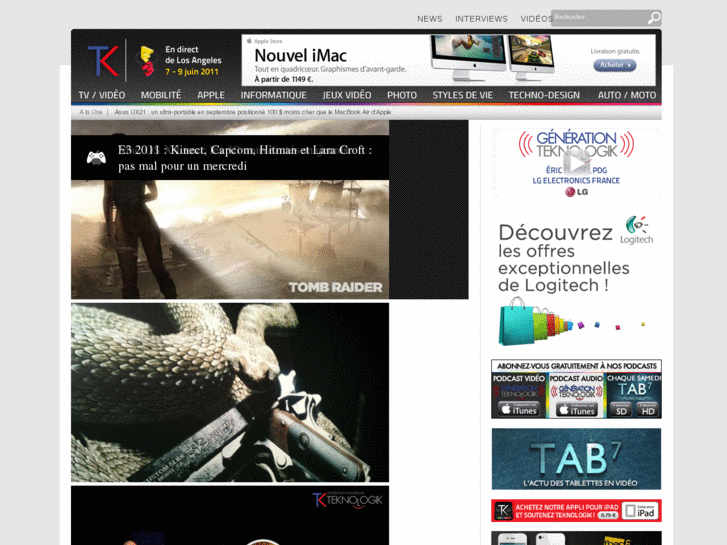
Task: Go to MOBILITÉ section
Action: coord(161,95)
